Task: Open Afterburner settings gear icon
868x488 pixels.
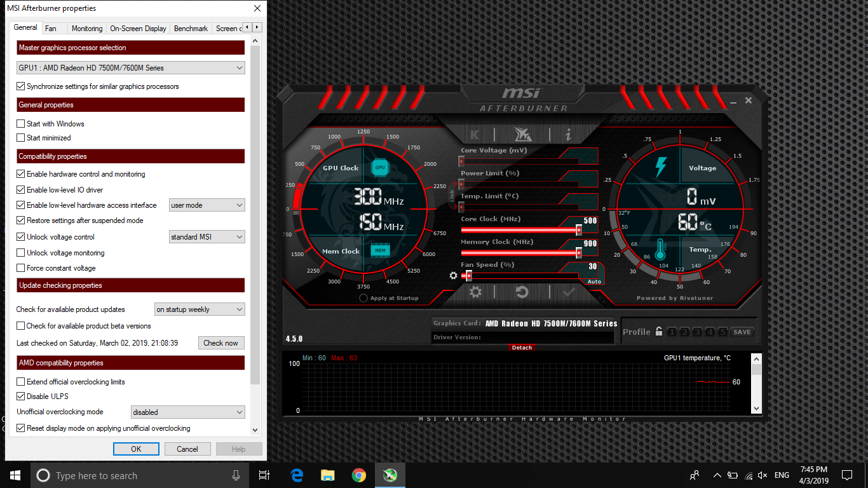Action: click(475, 292)
